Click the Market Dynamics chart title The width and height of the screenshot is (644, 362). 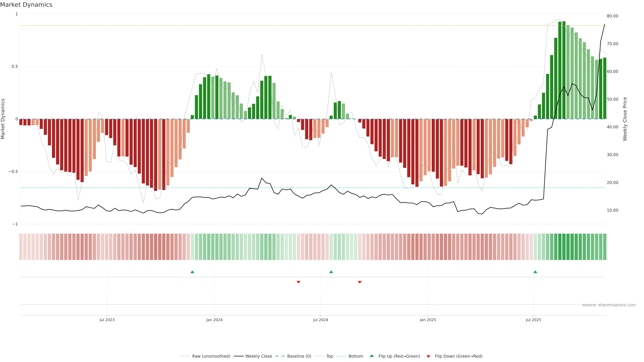26,5
